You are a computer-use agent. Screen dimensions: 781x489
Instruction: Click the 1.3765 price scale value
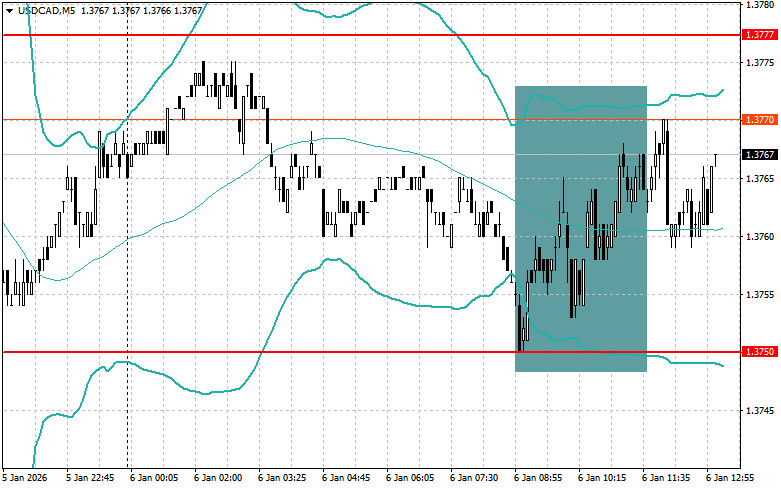760,178
